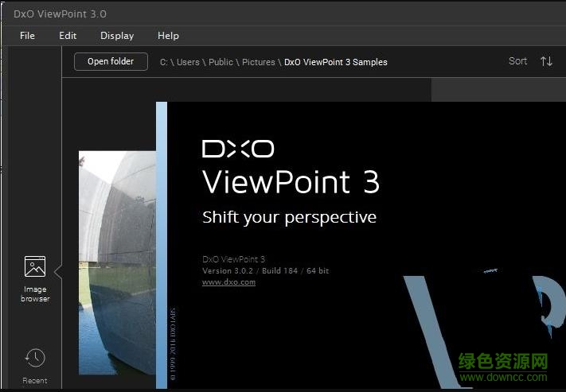Click the 'DxO ViewPoint 3.0' window title
The height and width of the screenshot is (392, 566).
point(60,14)
